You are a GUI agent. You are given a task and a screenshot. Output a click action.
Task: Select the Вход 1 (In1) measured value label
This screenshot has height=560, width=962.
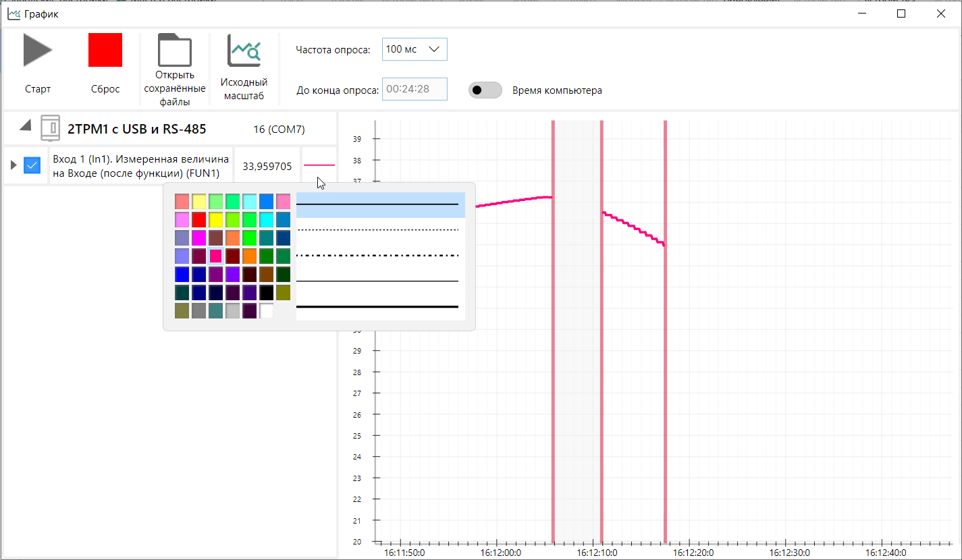pos(140,166)
